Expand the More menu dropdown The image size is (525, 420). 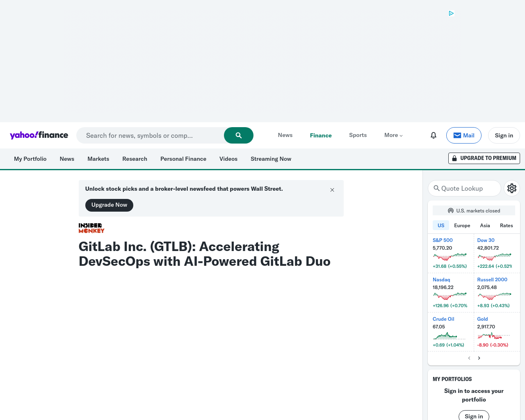393,135
